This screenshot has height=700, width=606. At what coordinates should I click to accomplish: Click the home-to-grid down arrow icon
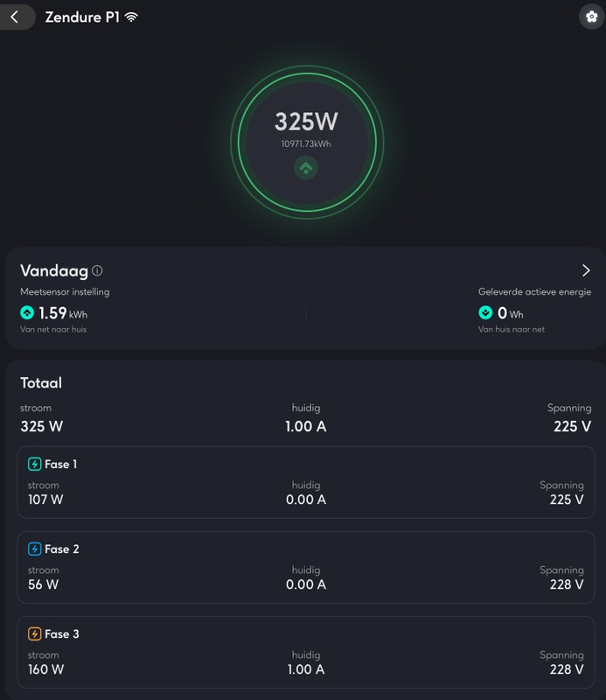pos(485,312)
